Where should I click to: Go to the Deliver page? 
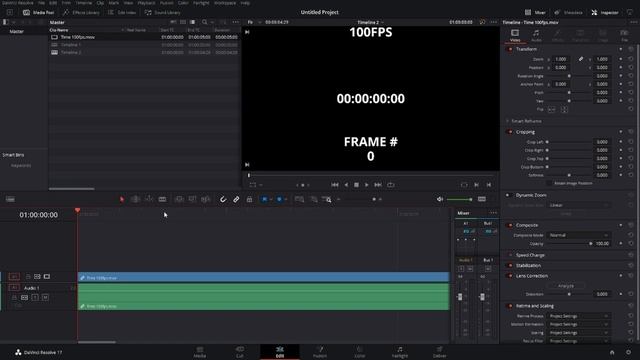[x=439, y=352]
